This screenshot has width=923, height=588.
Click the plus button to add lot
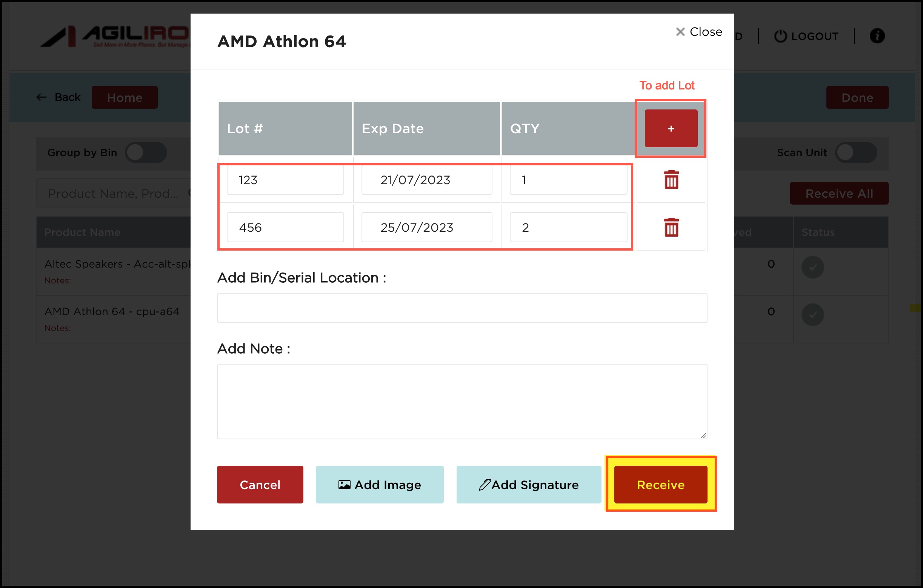click(671, 128)
